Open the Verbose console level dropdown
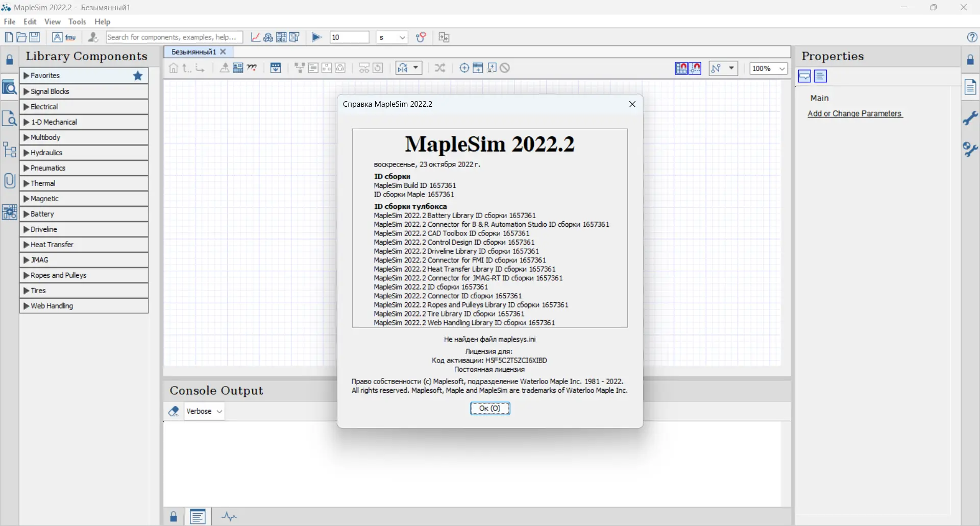Viewport: 980px width, 526px height. point(204,411)
